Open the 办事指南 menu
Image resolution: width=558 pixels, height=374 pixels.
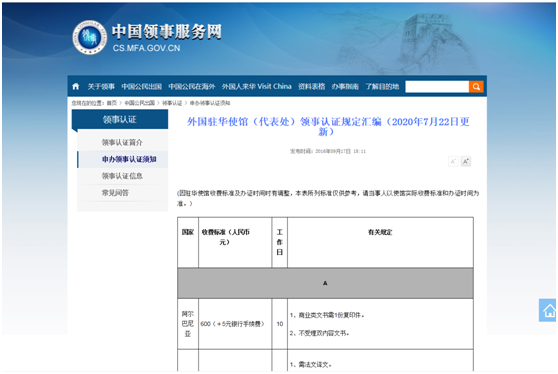(x=345, y=86)
